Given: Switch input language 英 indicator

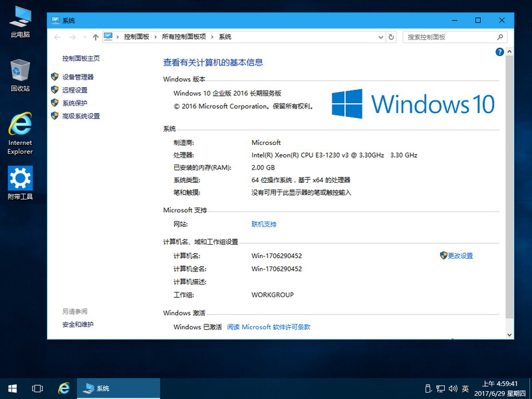Looking at the screenshot, I should 465,388.
